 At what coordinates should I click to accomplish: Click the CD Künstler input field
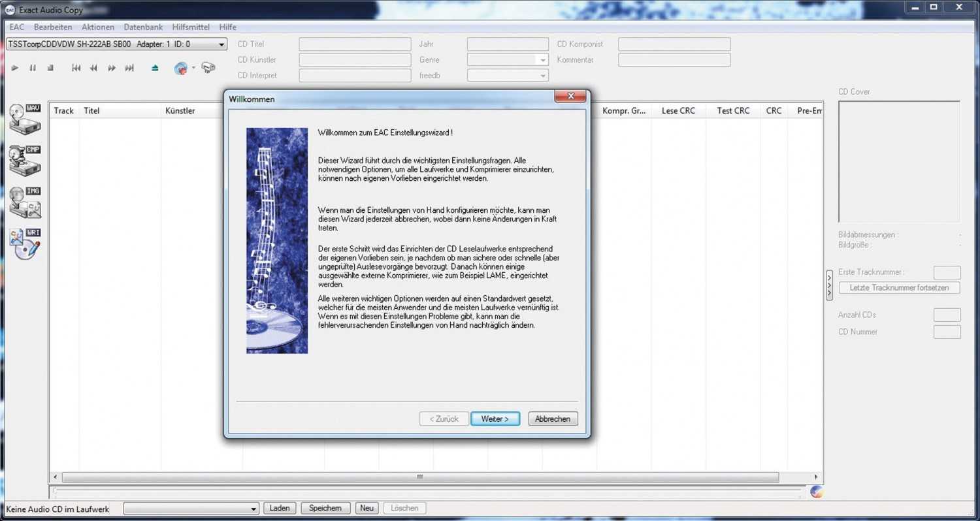click(x=355, y=60)
